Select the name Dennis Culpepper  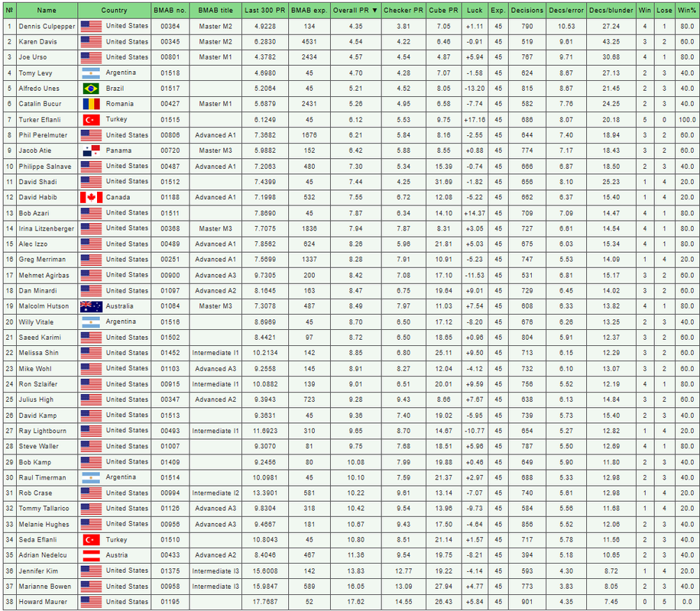click(47, 26)
